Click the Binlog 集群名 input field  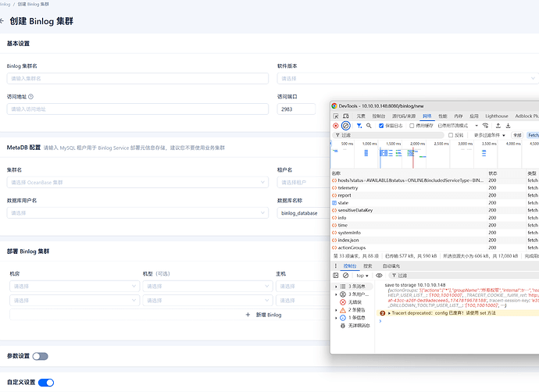coord(137,79)
